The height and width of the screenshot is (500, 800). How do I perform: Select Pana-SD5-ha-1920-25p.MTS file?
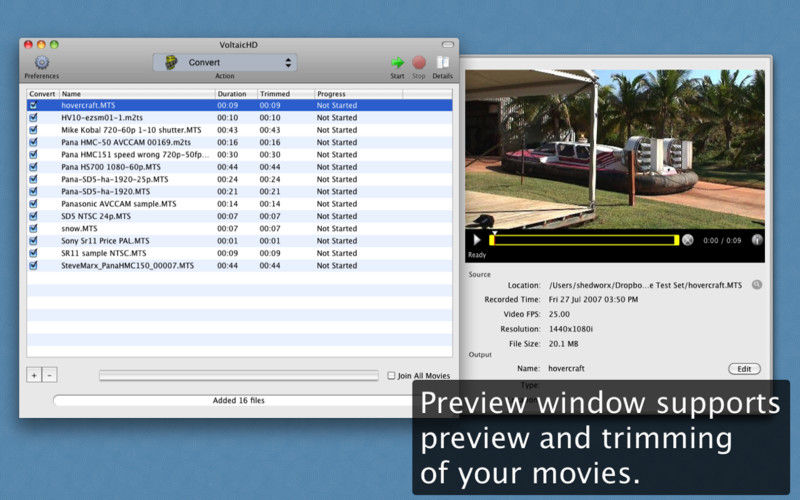pos(114,179)
